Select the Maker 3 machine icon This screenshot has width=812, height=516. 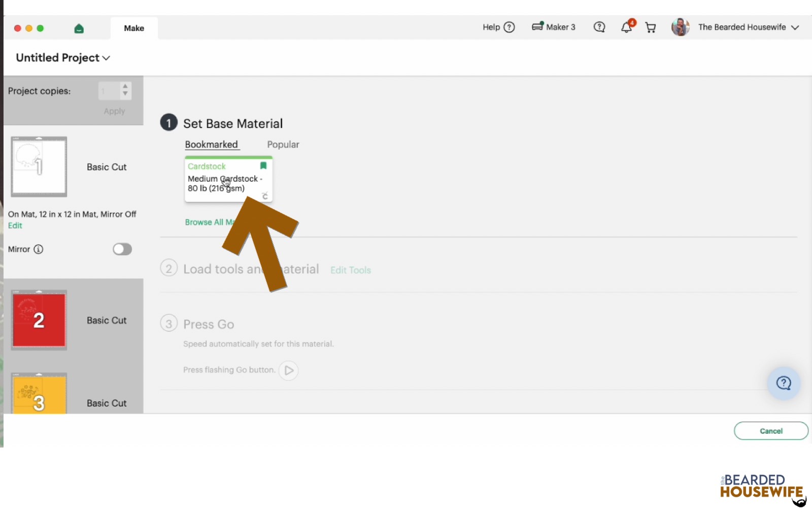537,26
